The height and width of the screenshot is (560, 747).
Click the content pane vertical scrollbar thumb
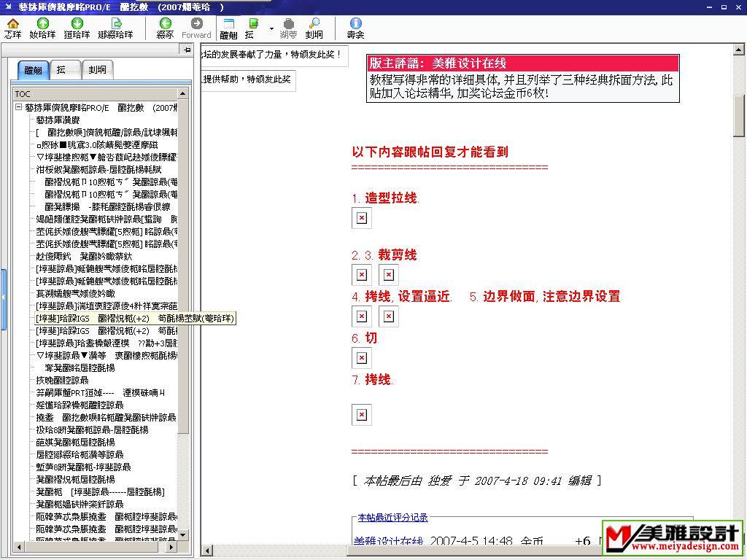click(x=738, y=114)
